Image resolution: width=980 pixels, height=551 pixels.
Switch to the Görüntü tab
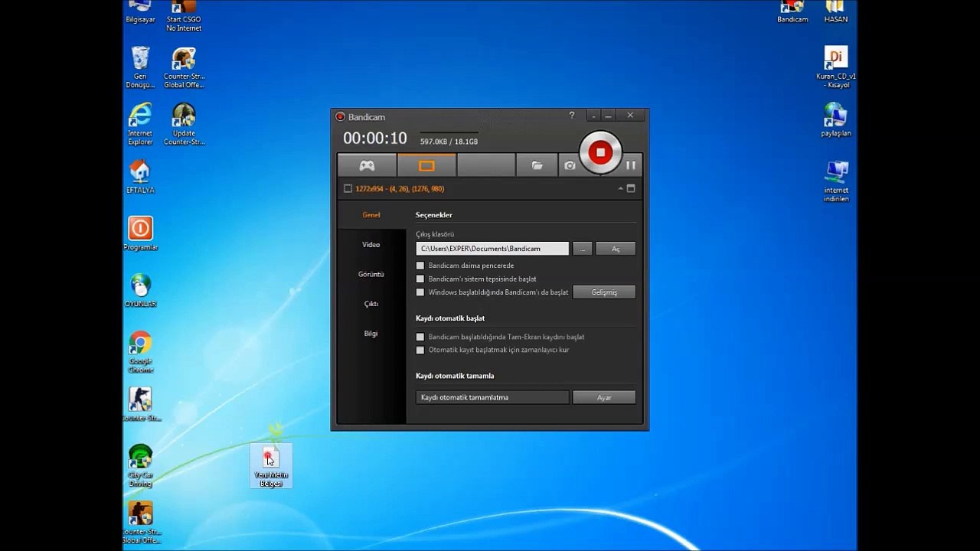(371, 274)
